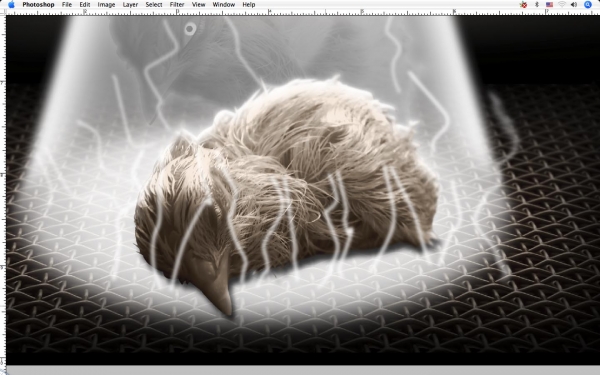Open the Filter menu
Viewport: 600px width, 375px height.
coord(177,5)
